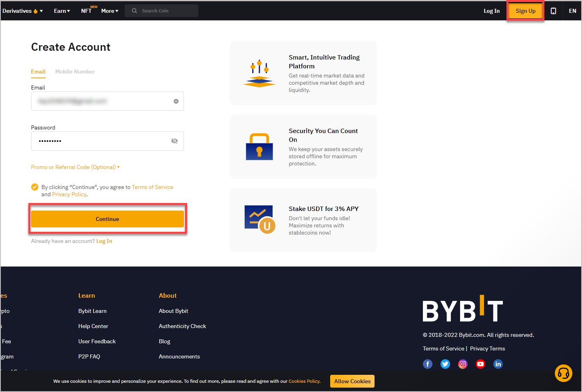
Task: Click Security You Can Count On title
Action: coord(323,135)
